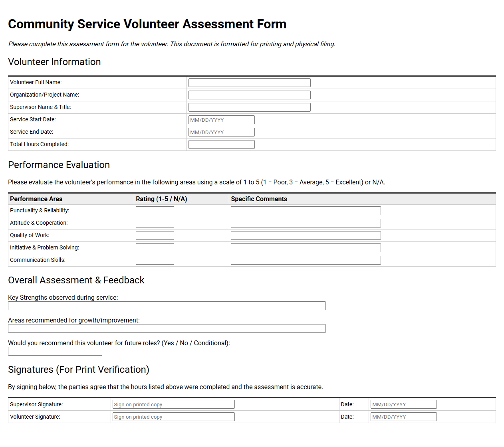The image size is (504, 447).
Task: Click the 'Service Start Date:' label
Action: click(x=33, y=119)
